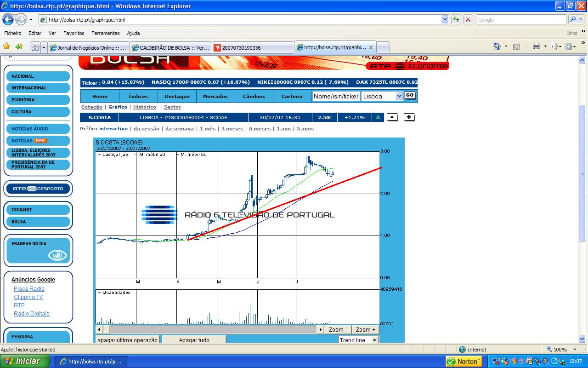Screen dimensions: 588x368
Task: Click the Carteira navigation tab
Action: pyautogui.click(x=292, y=96)
